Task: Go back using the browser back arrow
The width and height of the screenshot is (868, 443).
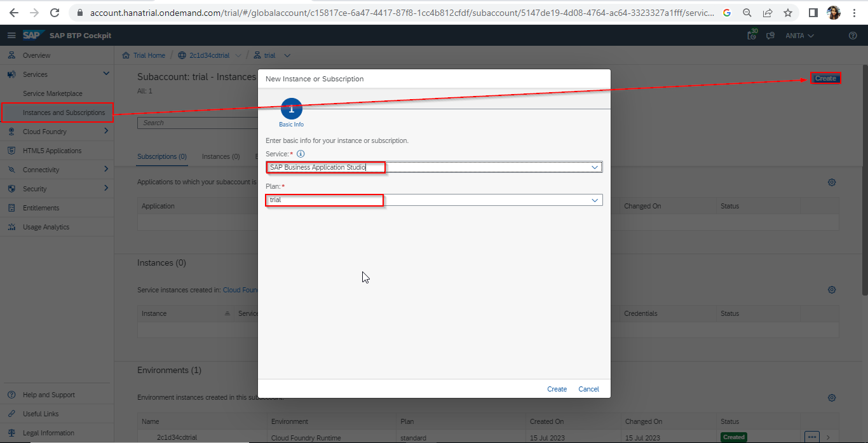Action: 14,13
